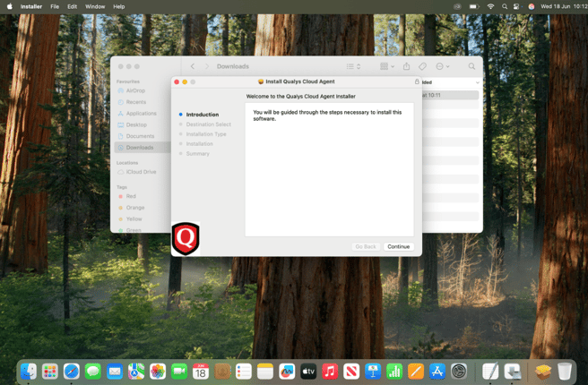Click the package icon beside installer title
The image size is (588, 385).
coord(261,81)
